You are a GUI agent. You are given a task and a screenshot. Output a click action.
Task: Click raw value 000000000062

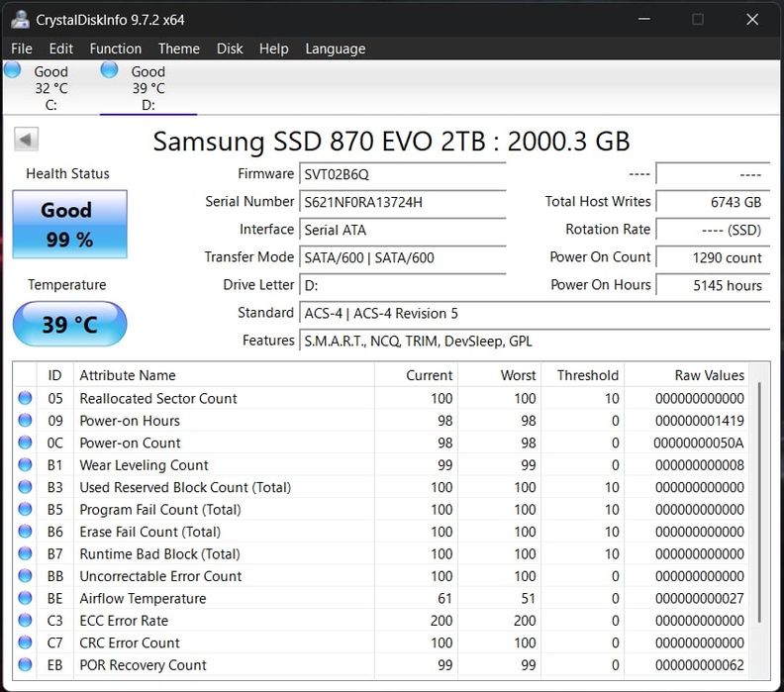(x=700, y=664)
